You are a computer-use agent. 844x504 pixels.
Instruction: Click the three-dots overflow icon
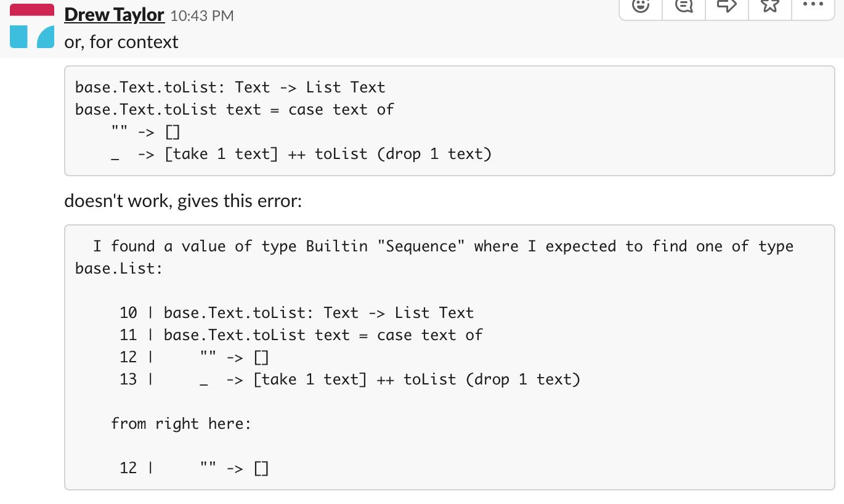(x=813, y=6)
